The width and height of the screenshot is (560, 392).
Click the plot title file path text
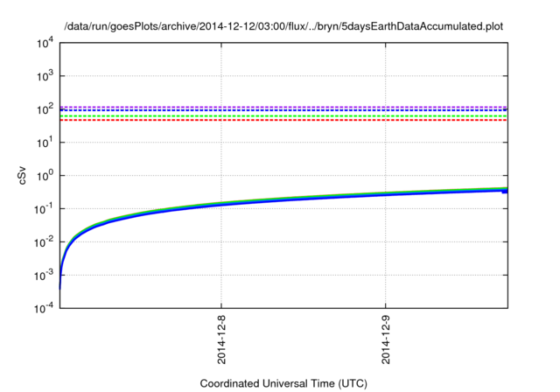click(x=283, y=26)
